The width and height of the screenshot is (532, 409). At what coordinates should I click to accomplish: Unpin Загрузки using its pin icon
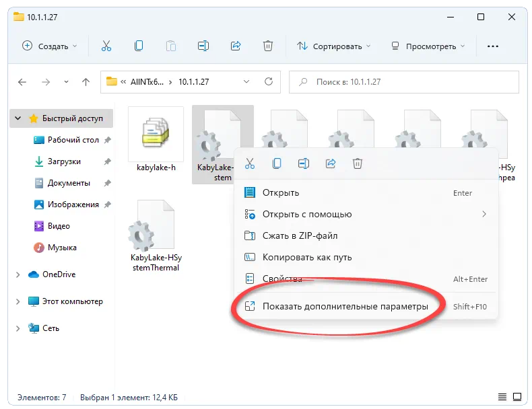pyautogui.click(x=108, y=161)
